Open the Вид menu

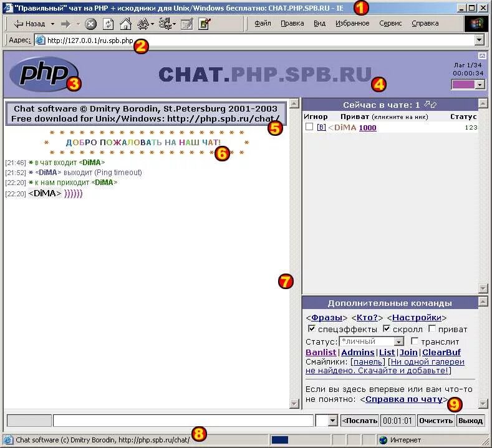click(x=319, y=23)
